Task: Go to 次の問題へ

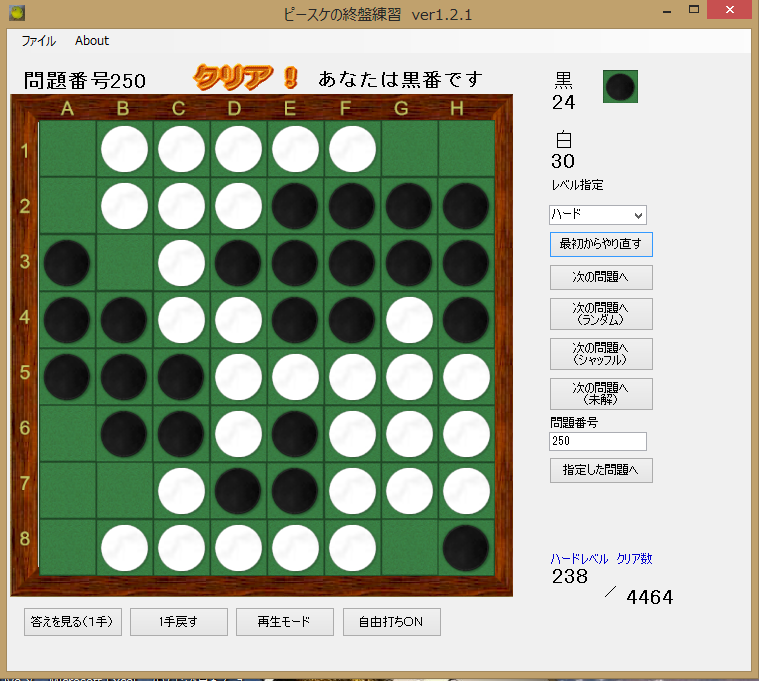Action: pos(601,277)
